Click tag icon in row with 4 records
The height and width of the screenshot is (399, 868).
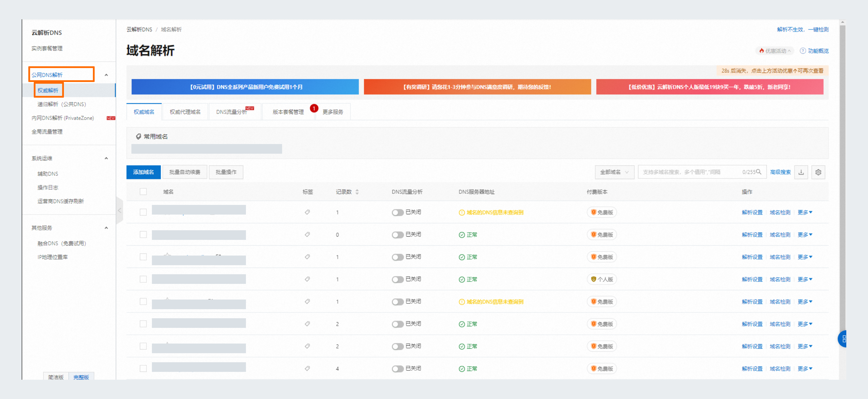[307, 368]
